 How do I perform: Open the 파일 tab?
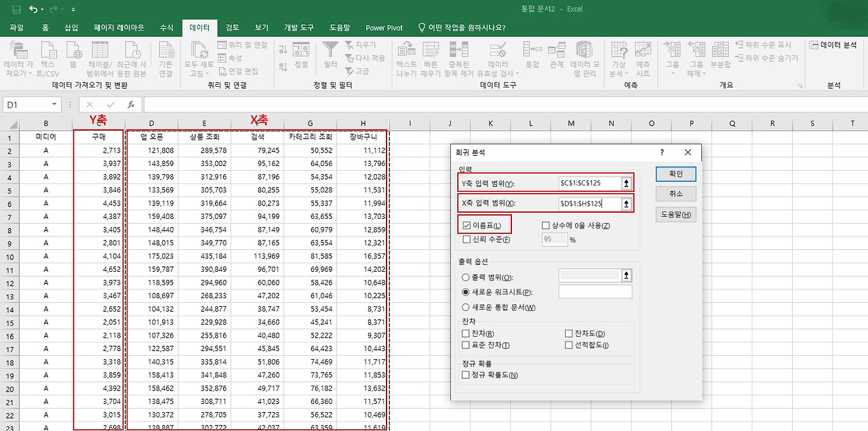tap(17, 28)
